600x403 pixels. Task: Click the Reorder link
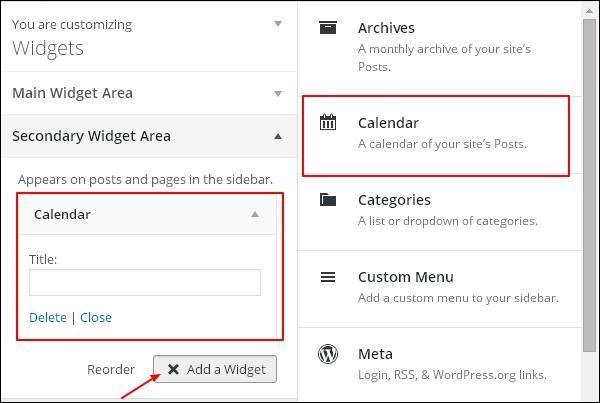point(111,369)
